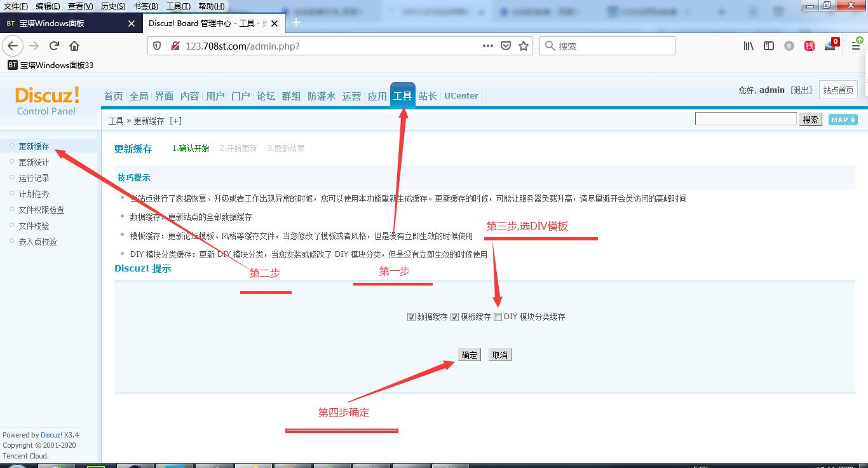The width and height of the screenshot is (868, 468).
Task: Reload the current page
Action: point(54,46)
